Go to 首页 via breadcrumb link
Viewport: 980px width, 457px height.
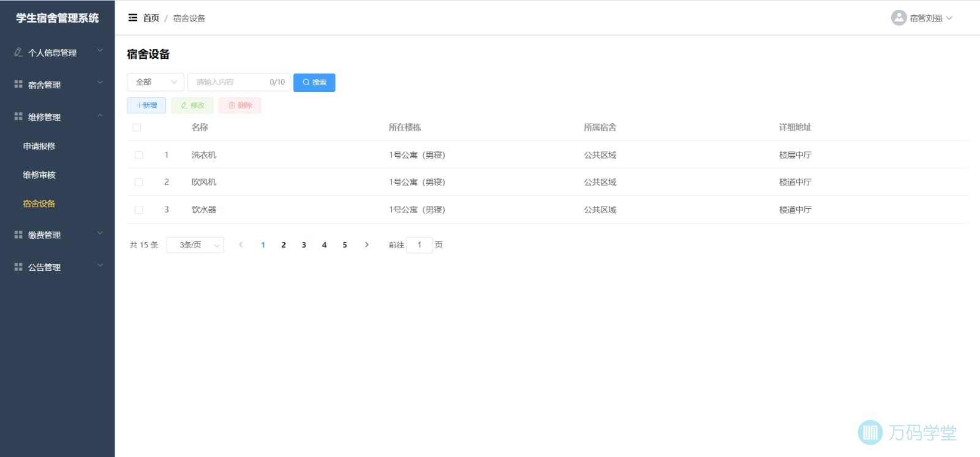(151, 18)
